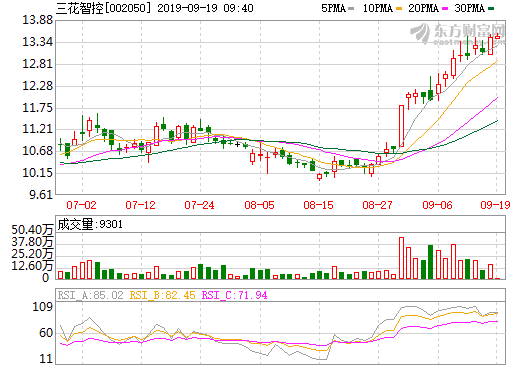Click the magenta 20PMA color marker
This screenshot has height=365, width=520.
tap(445, 9)
